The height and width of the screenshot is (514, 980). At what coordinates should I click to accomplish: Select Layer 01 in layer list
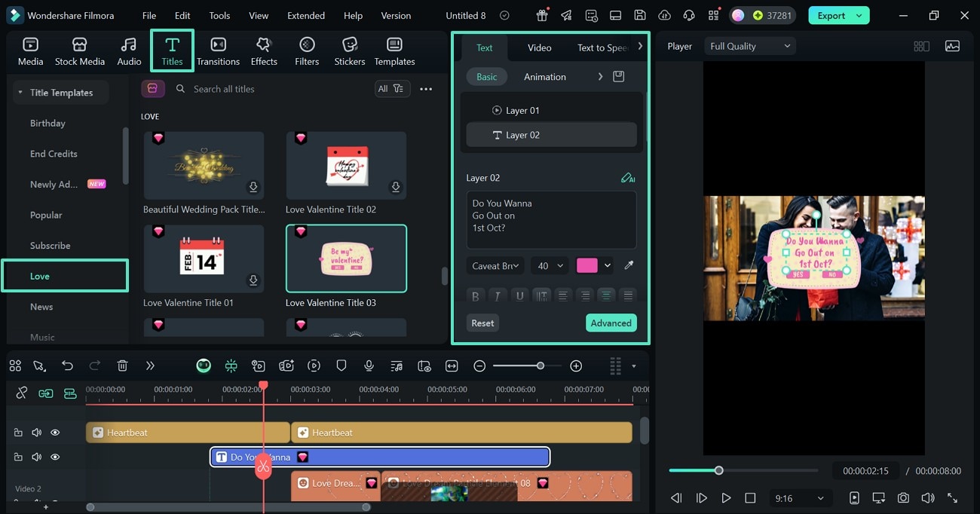552,110
